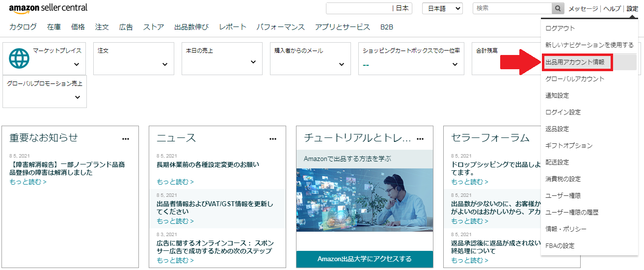Open the レポート menu
The image size is (644, 270).
point(233,27)
